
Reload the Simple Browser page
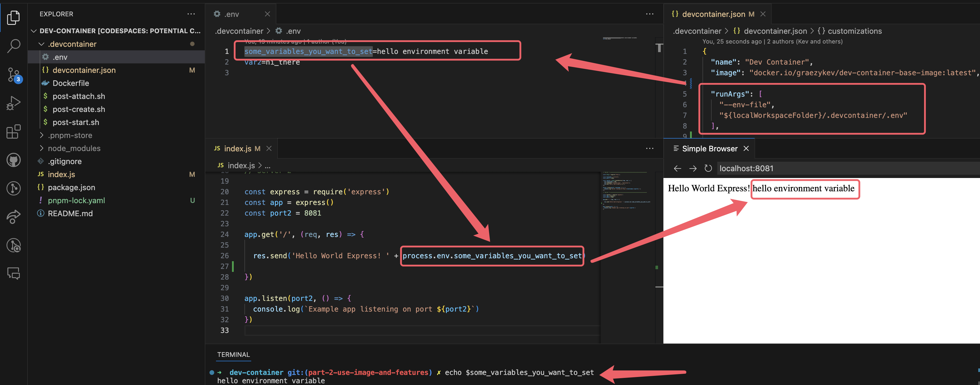[x=708, y=168]
